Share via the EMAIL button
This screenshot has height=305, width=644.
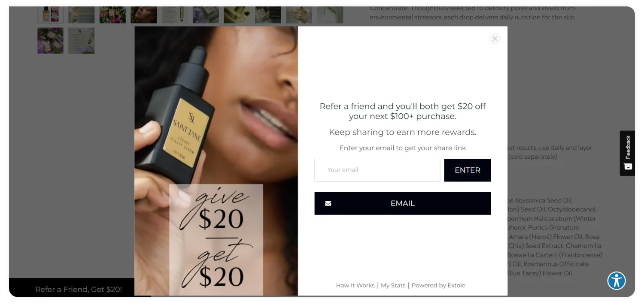pyautogui.click(x=402, y=203)
